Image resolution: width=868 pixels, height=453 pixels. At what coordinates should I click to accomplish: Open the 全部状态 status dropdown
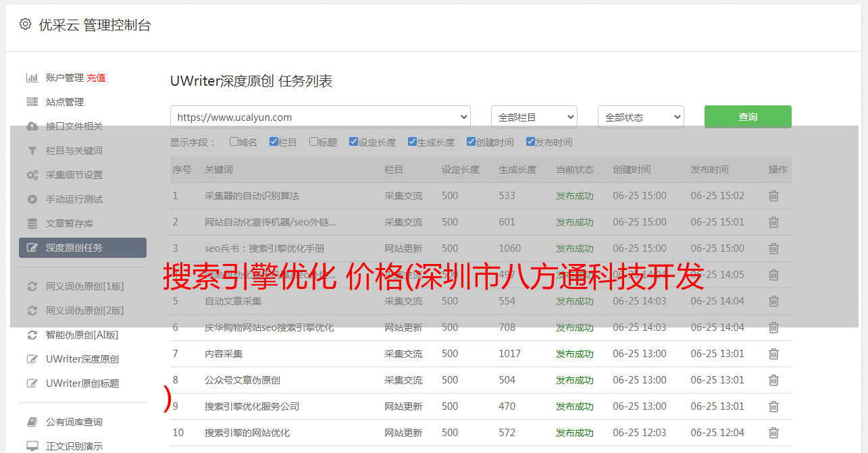(x=640, y=117)
